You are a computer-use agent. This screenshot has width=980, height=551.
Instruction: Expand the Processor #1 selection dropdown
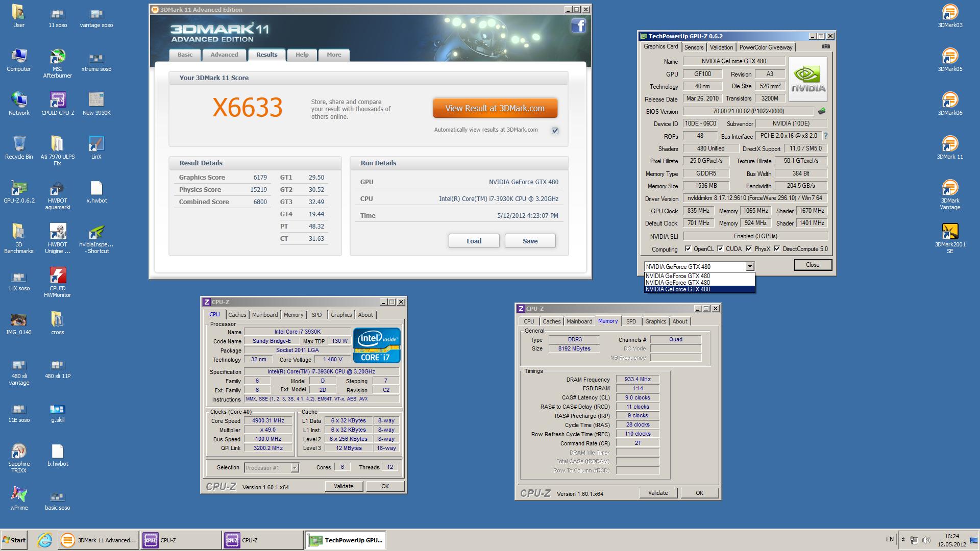295,468
